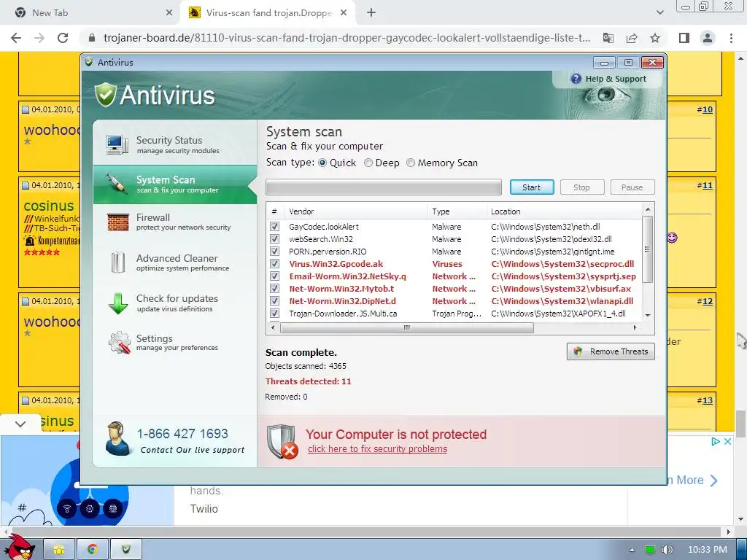Bookmark this page with the star
Screen dimensions: 747x560
pyautogui.click(x=655, y=38)
